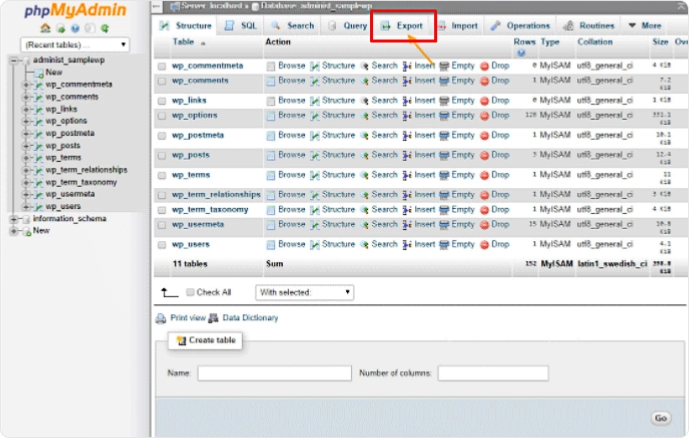This screenshot has width=689, height=438.
Task: Click the Search icon for wp_links row
Action: click(x=364, y=101)
